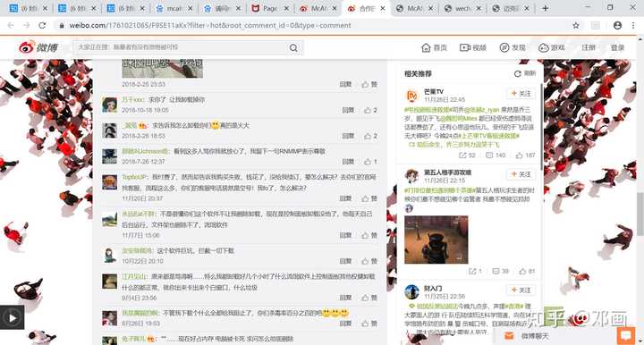Switch to the wech browser tab
The image size is (644, 345).
click(x=462, y=8)
